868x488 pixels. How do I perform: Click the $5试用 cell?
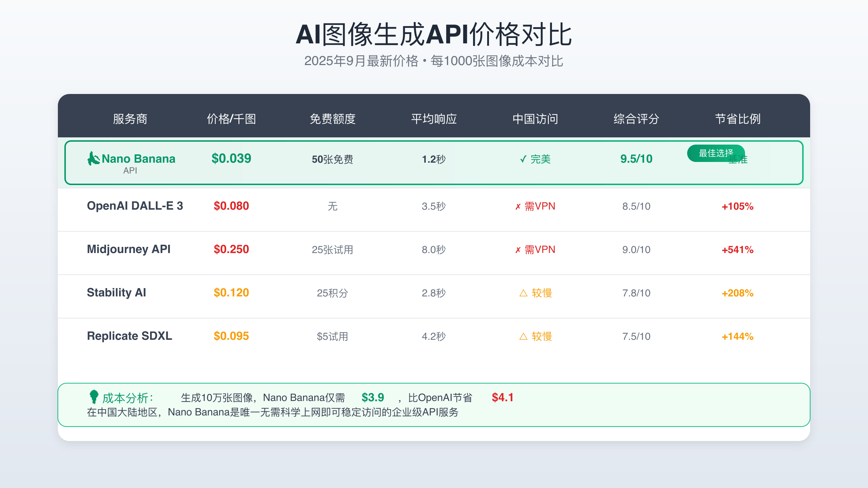point(333,337)
